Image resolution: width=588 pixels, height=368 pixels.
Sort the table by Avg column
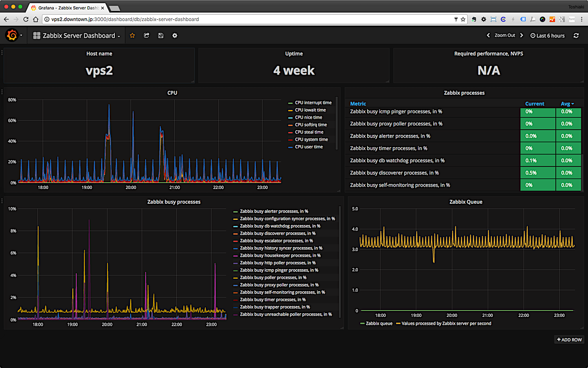click(x=567, y=103)
